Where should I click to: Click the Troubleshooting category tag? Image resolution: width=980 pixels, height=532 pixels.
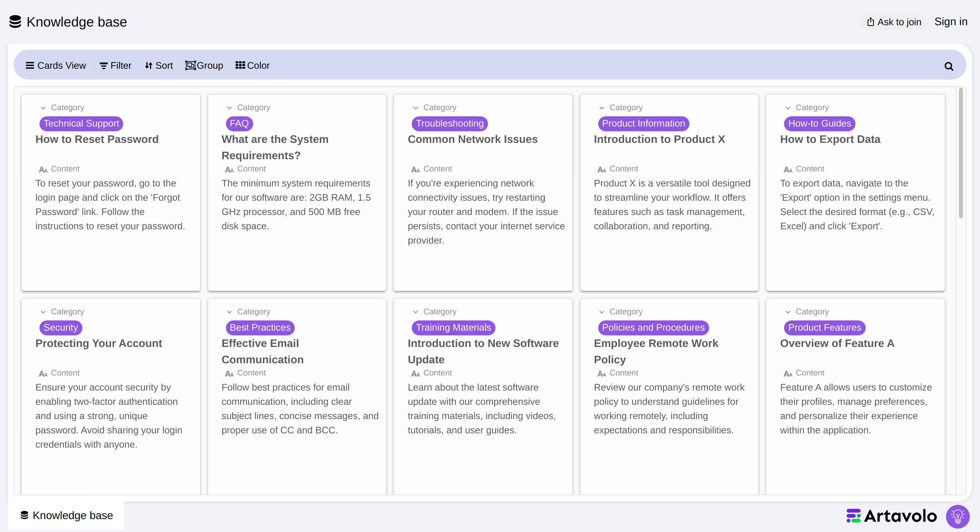(x=449, y=123)
